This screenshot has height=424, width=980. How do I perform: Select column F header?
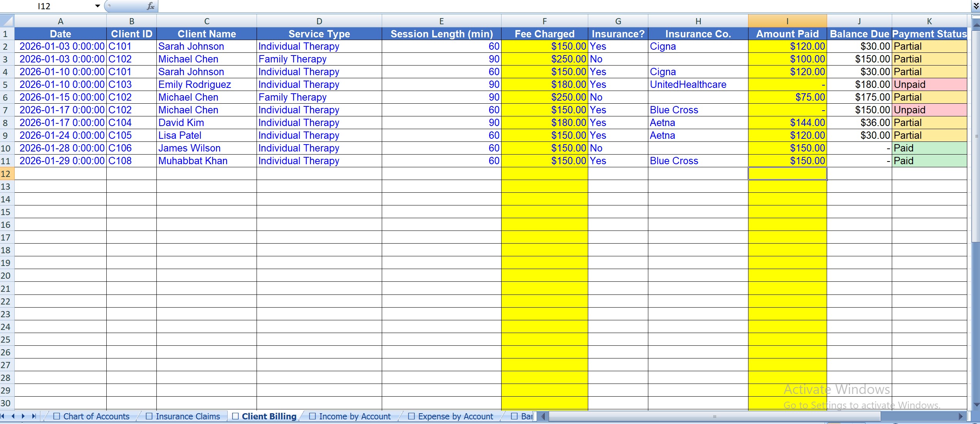(x=544, y=21)
